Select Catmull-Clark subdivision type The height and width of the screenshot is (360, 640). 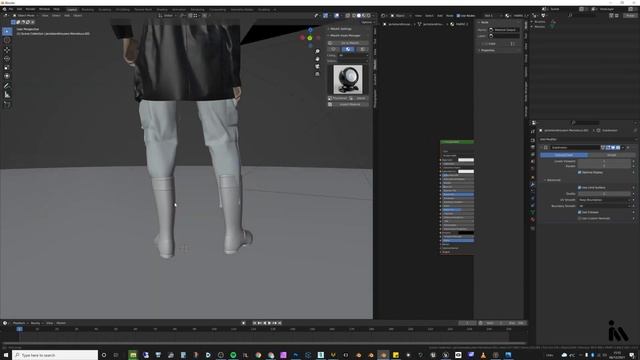564,155
